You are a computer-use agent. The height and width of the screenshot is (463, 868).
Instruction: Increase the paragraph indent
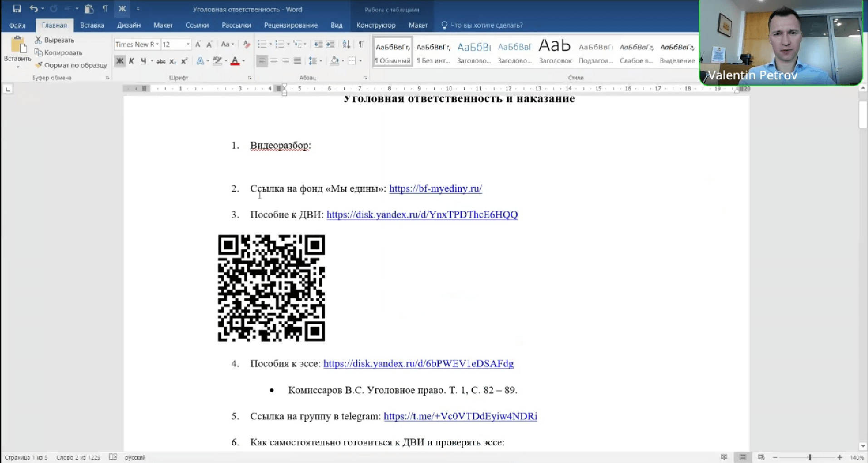[330, 44]
